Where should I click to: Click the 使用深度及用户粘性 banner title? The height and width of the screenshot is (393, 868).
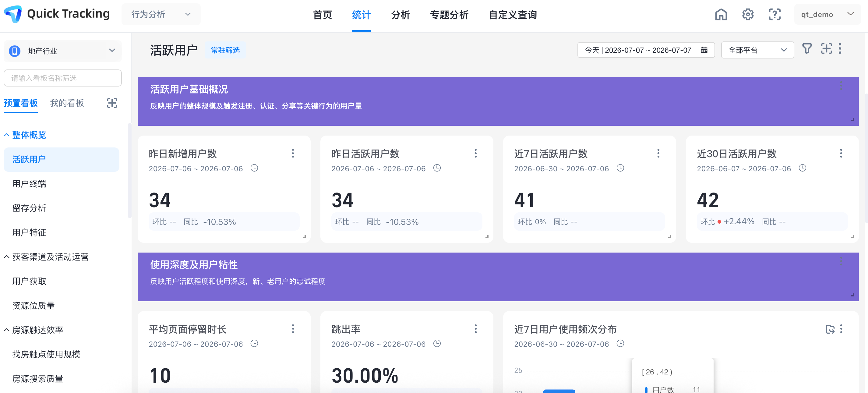pos(194,264)
